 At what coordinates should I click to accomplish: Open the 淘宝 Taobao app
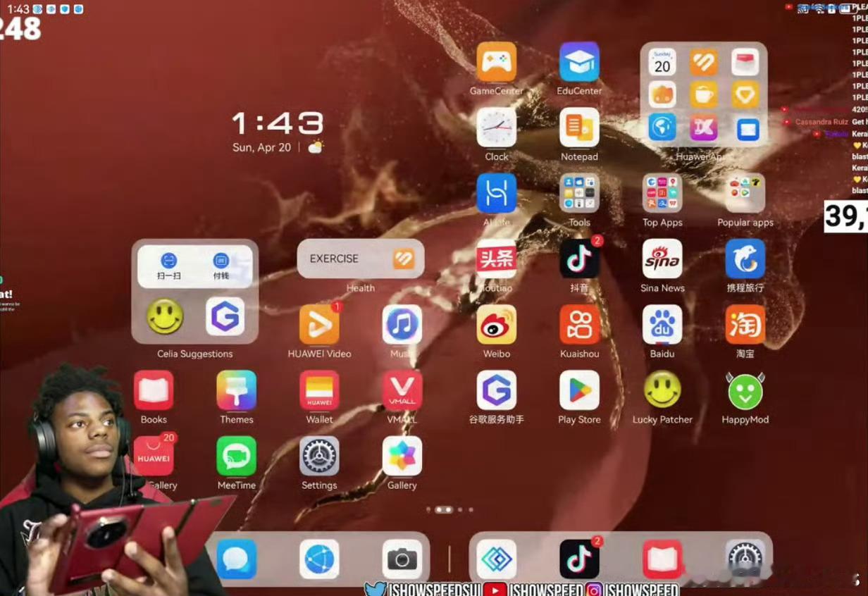(x=745, y=325)
